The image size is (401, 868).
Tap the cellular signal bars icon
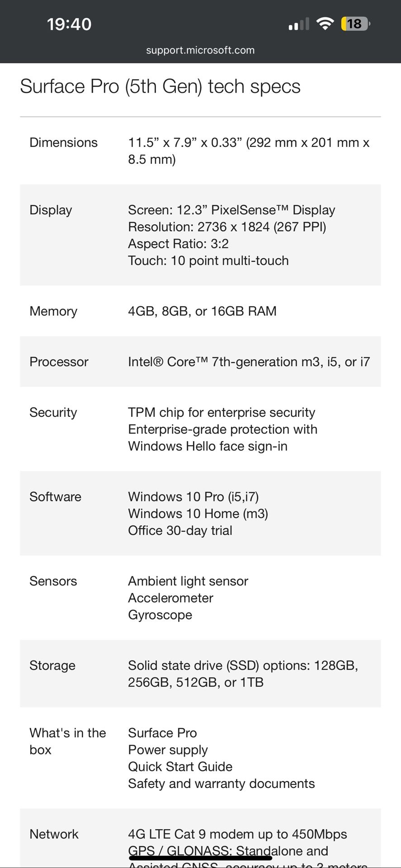tap(298, 24)
